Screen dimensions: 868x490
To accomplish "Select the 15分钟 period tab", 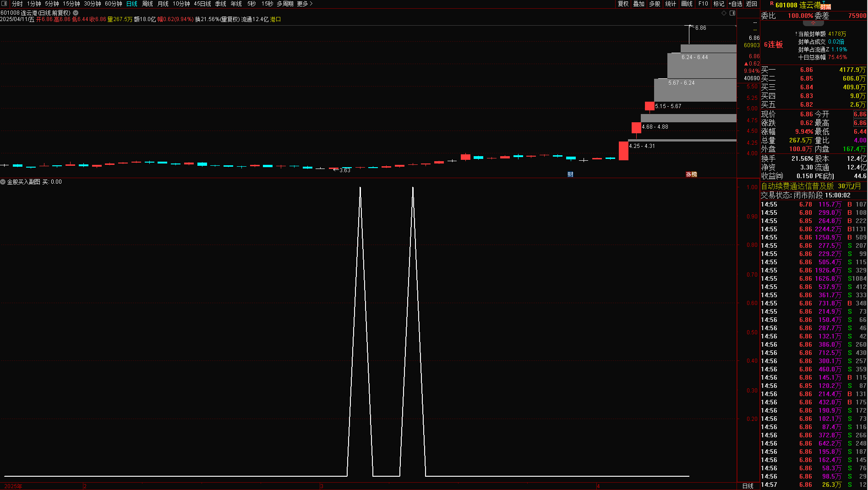I will pos(71,4).
